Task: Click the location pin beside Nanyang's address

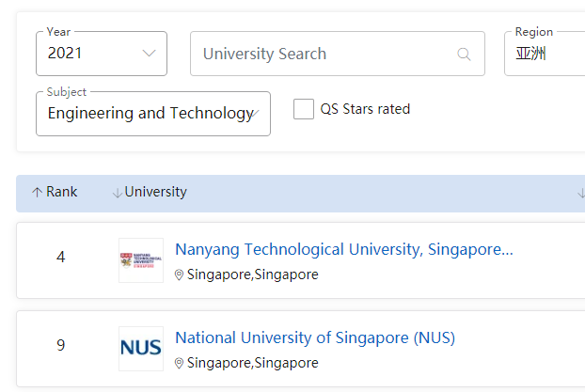Action: click(x=180, y=275)
